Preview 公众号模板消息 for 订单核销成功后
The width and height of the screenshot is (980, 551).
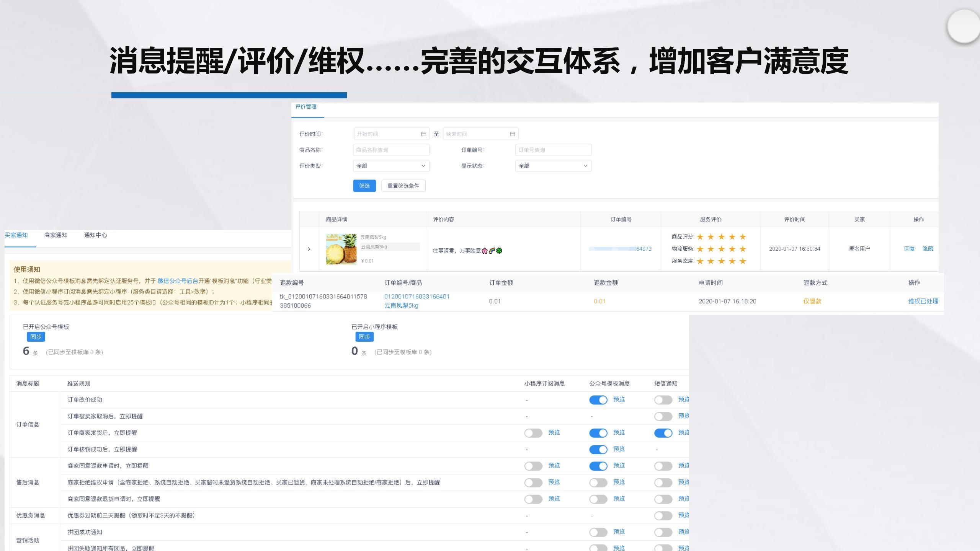tap(619, 448)
